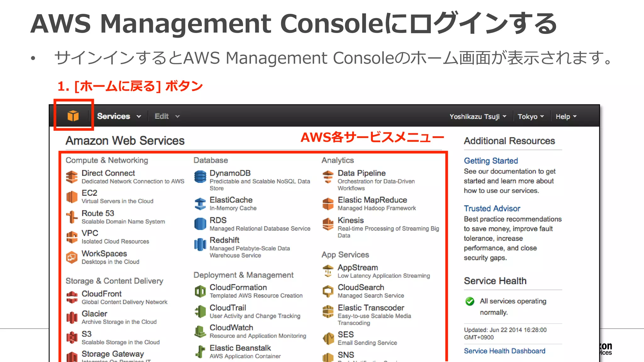Viewport: 644px width, 362px height.
Task: Click the 'Managed Relational Database Service' description
Action: (260, 228)
